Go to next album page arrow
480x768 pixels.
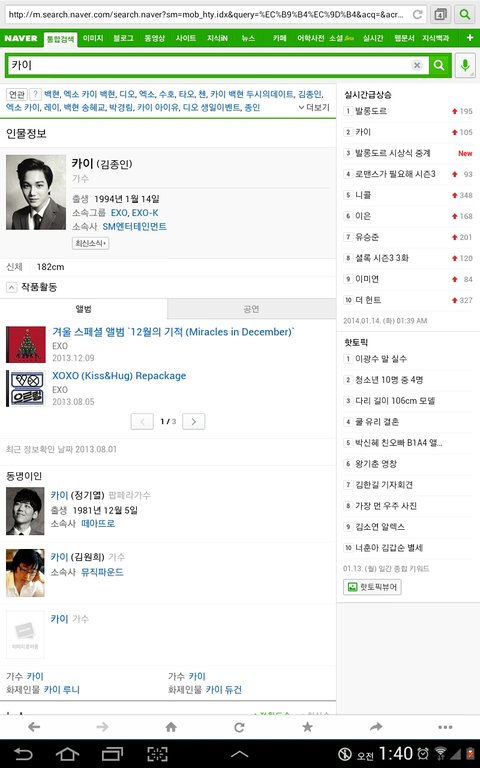(193, 421)
